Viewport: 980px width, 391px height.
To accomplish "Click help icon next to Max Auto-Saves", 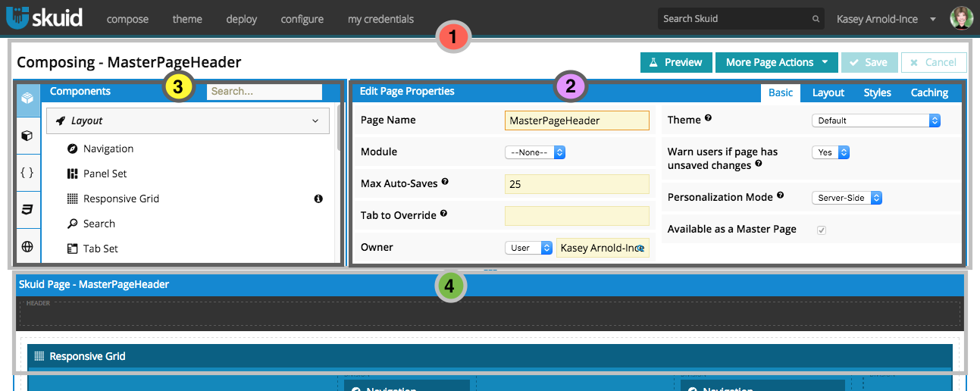I will point(445,182).
